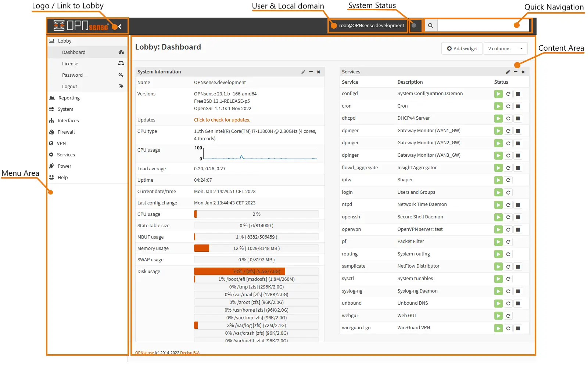Click the system status indicator dot
This screenshot has width=588, height=381.
[414, 25]
